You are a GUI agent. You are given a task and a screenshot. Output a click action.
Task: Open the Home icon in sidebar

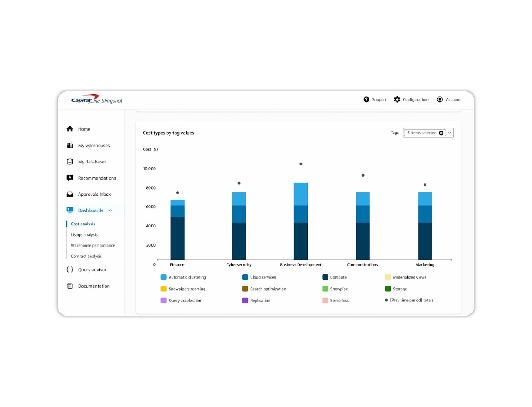70,129
